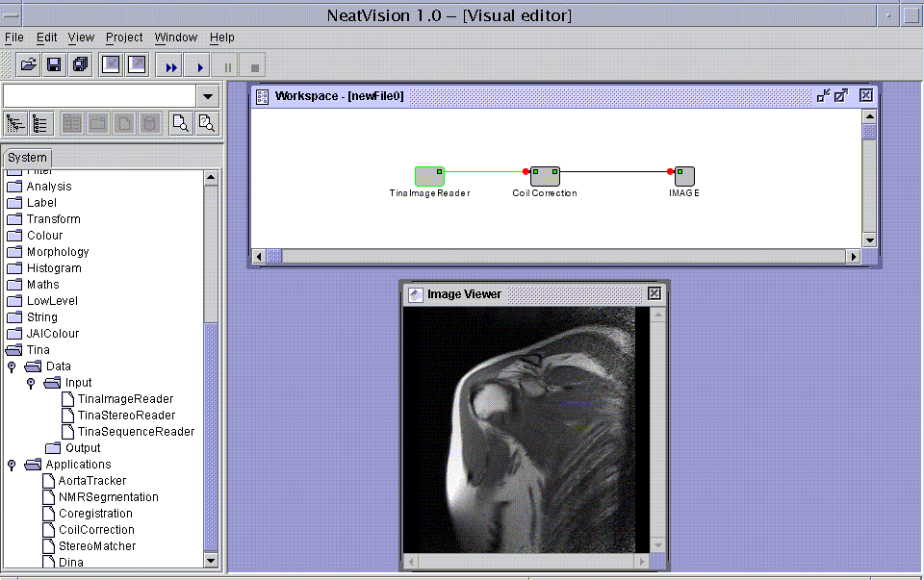The image size is (924, 580).
Task: Select the CoilCorrection block in workspace
Action: click(545, 176)
